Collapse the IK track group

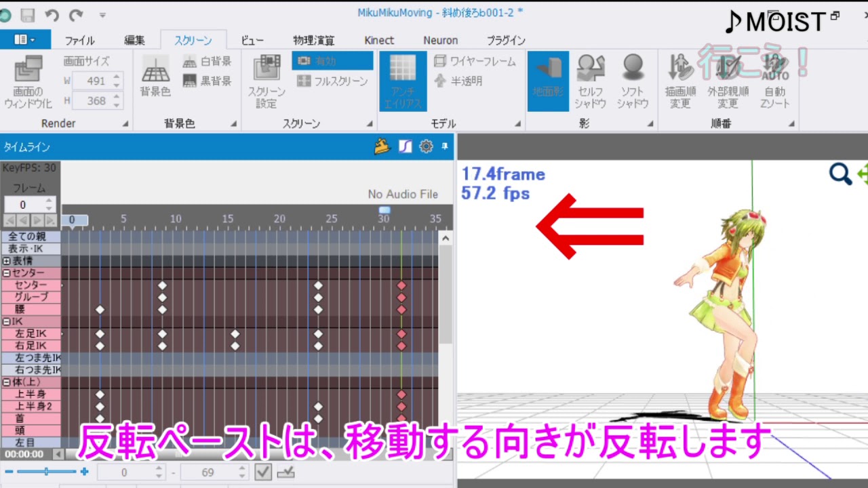point(7,322)
